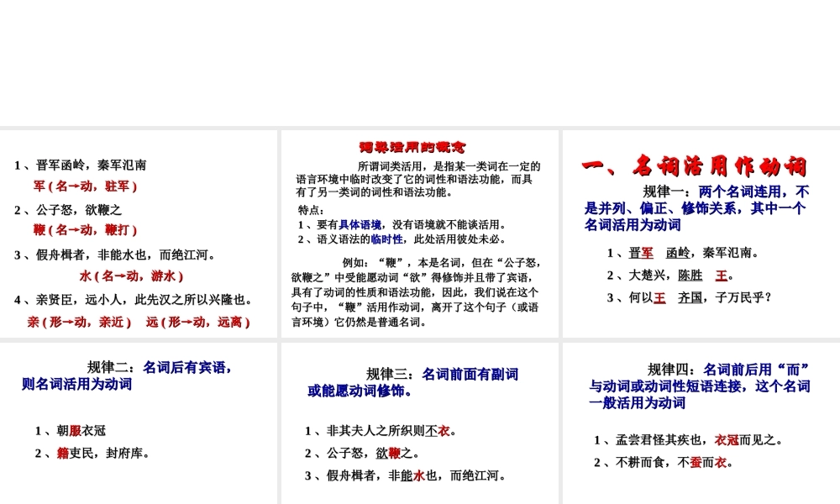Open the slide starting '晋军函岭，秦军汜南'
This screenshot has width=840, height=504.
click(139, 234)
